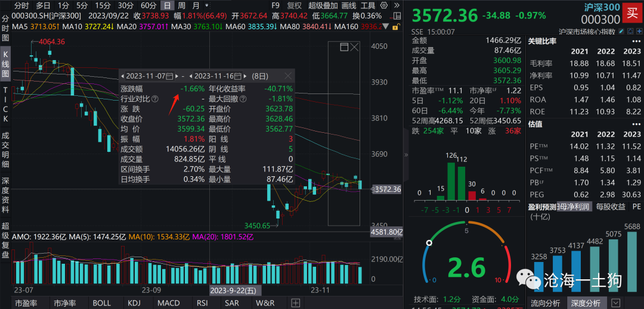Switch to 流向分析 tab
The height and width of the screenshot is (309, 644).
click(545, 303)
